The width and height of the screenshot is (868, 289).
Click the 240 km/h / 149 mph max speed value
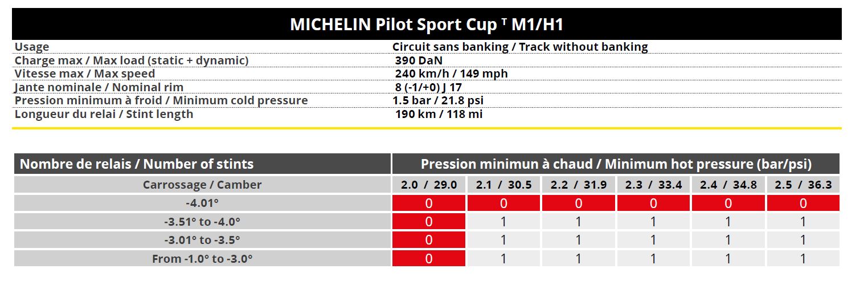[451, 74]
